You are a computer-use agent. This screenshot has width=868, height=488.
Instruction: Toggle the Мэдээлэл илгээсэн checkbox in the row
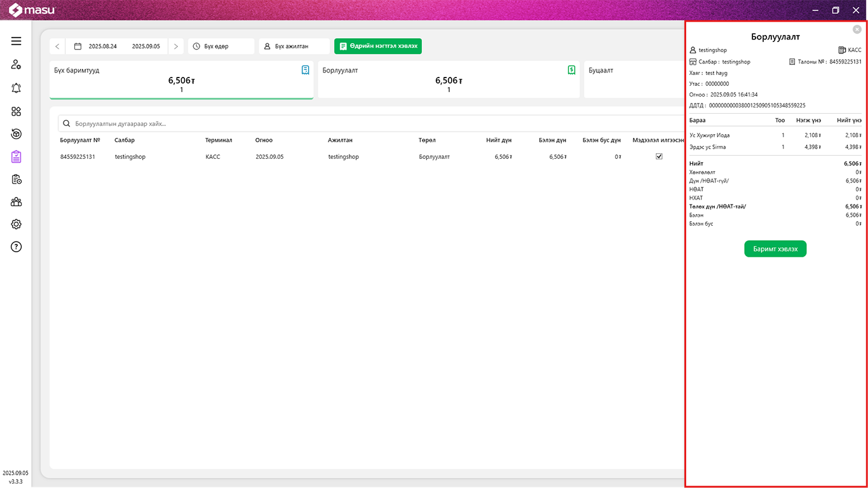[x=659, y=156]
